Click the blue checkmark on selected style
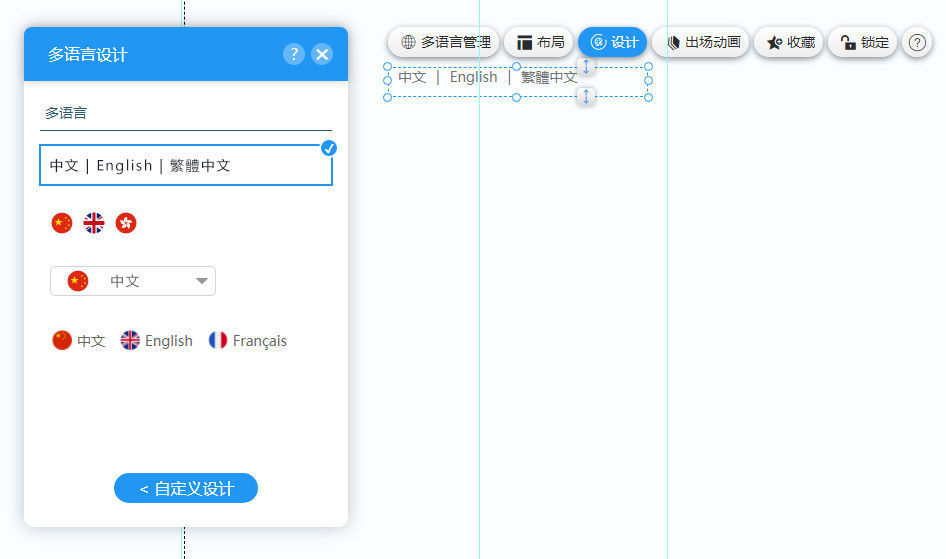This screenshot has height=559, width=946. pyautogui.click(x=329, y=148)
